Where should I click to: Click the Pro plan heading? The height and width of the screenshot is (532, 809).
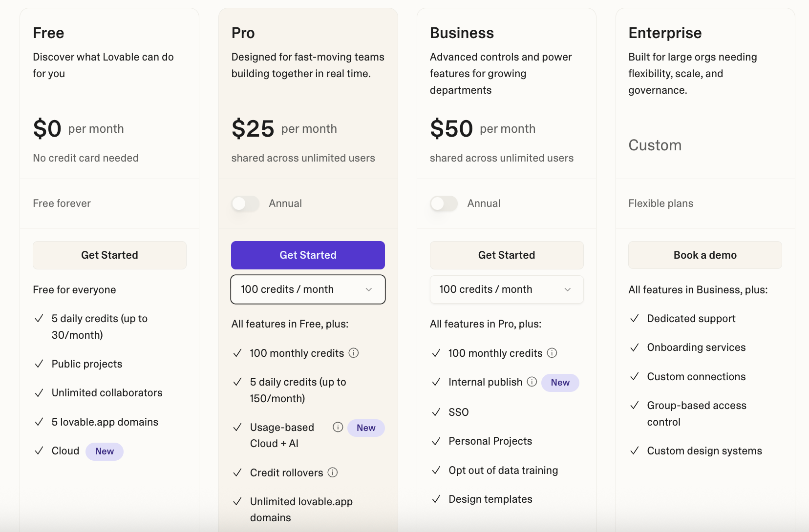[243, 33]
